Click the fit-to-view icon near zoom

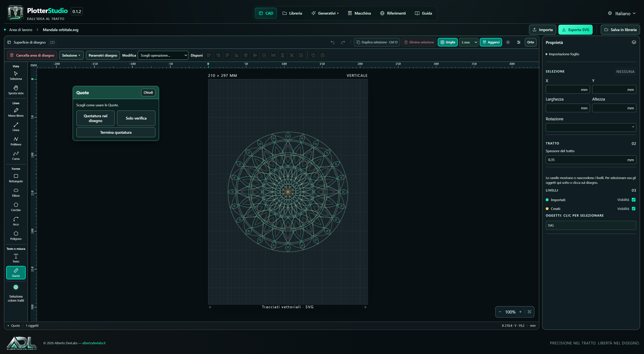tap(529, 312)
